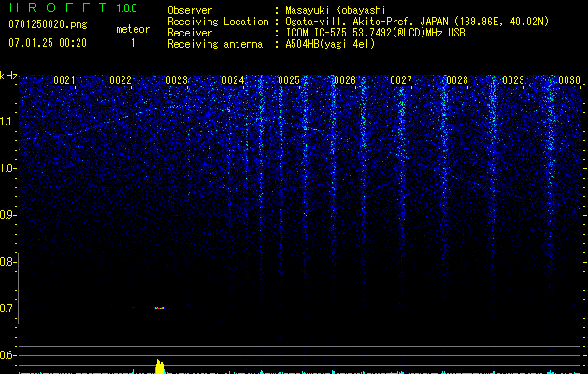
Task: Click the date stamp 07.01.25 00:20
Action: point(48,43)
